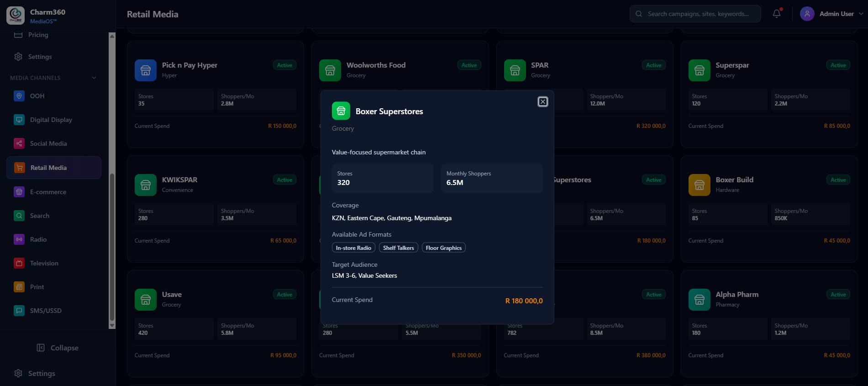868x386 pixels.
Task: Click the Social Media share icon
Action: [19, 143]
